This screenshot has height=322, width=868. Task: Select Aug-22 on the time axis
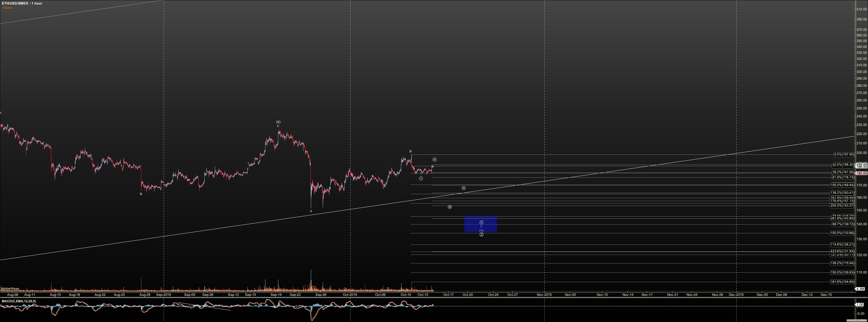[x=100, y=295]
